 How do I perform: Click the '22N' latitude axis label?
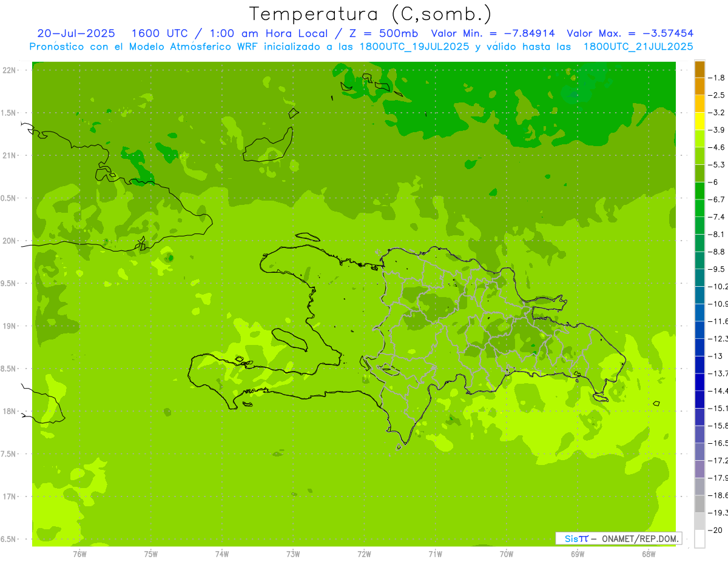coord(10,70)
